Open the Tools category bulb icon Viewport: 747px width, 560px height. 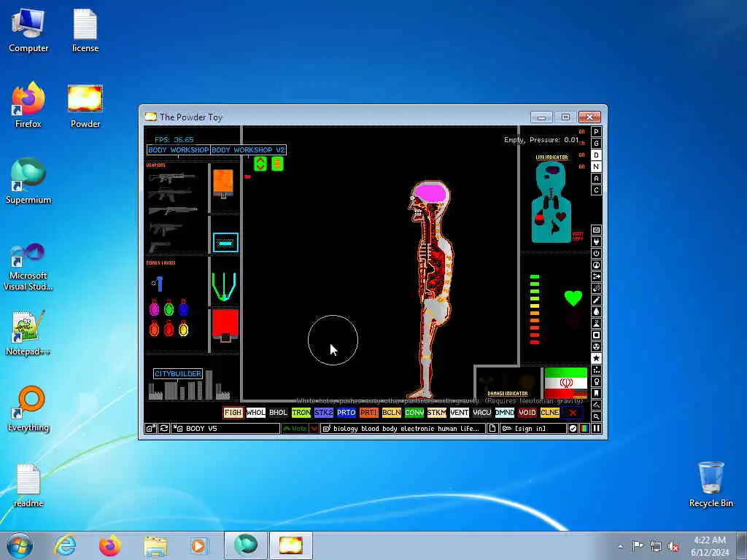click(x=596, y=382)
